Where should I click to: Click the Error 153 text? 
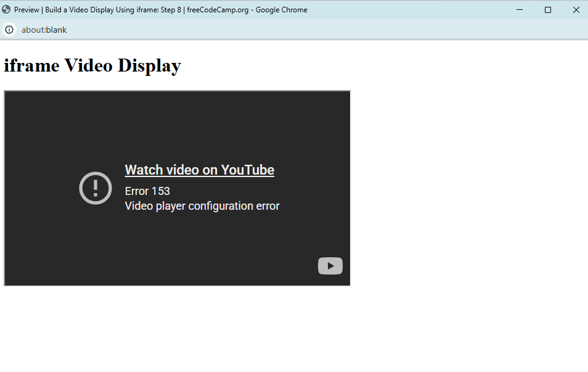[147, 191]
